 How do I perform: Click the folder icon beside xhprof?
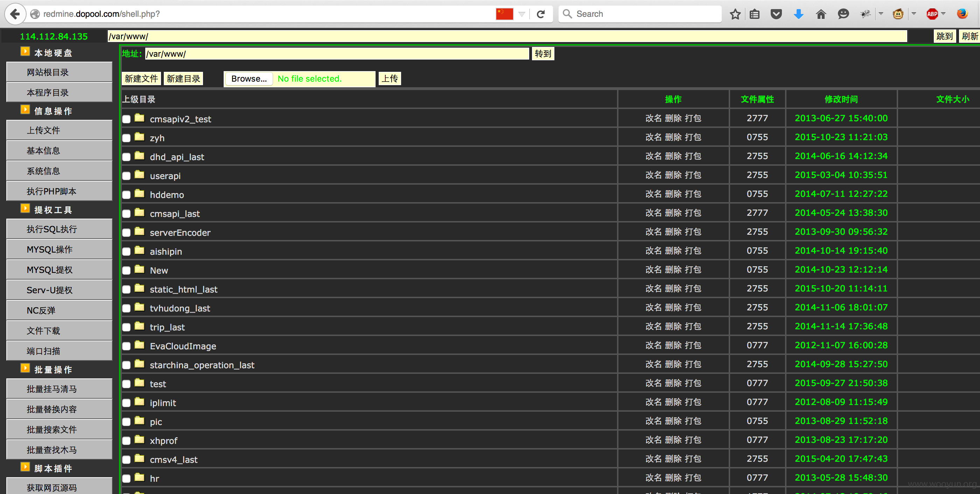(140, 440)
